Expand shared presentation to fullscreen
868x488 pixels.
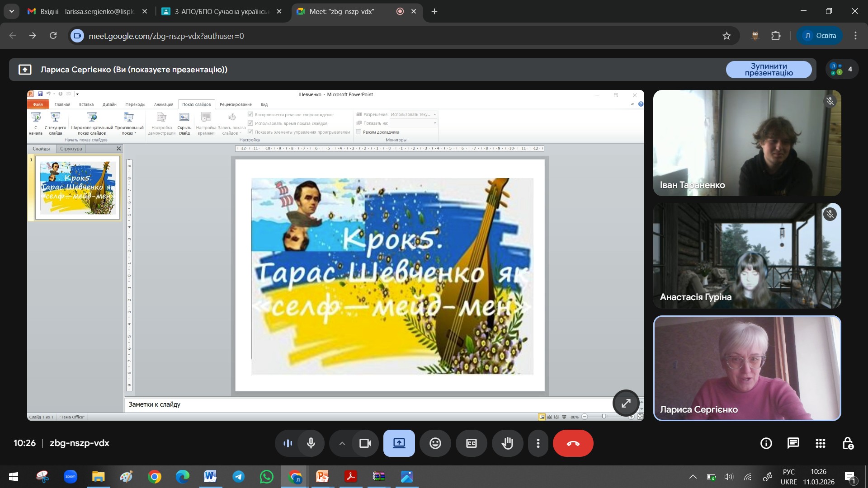pos(626,403)
